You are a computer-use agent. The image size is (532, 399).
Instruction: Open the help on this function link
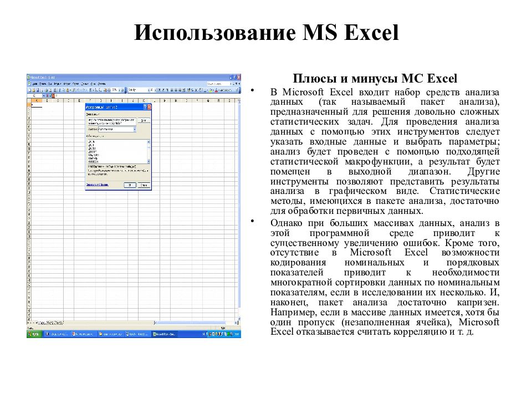[98, 185]
